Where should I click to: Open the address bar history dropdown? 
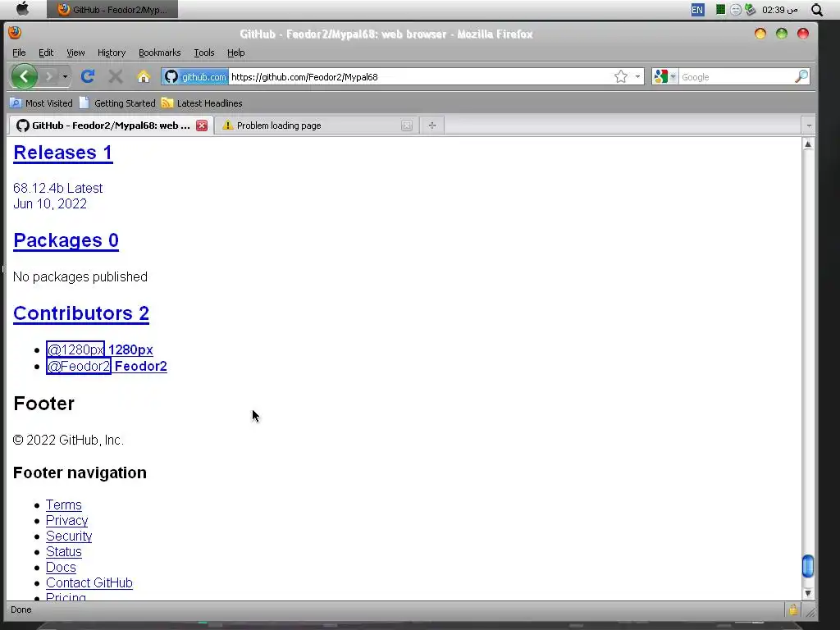(x=637, y=76)
